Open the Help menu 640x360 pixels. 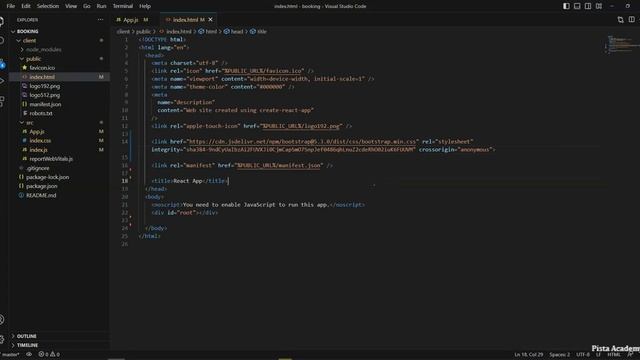pyautogui.click(x=145, y=6)
